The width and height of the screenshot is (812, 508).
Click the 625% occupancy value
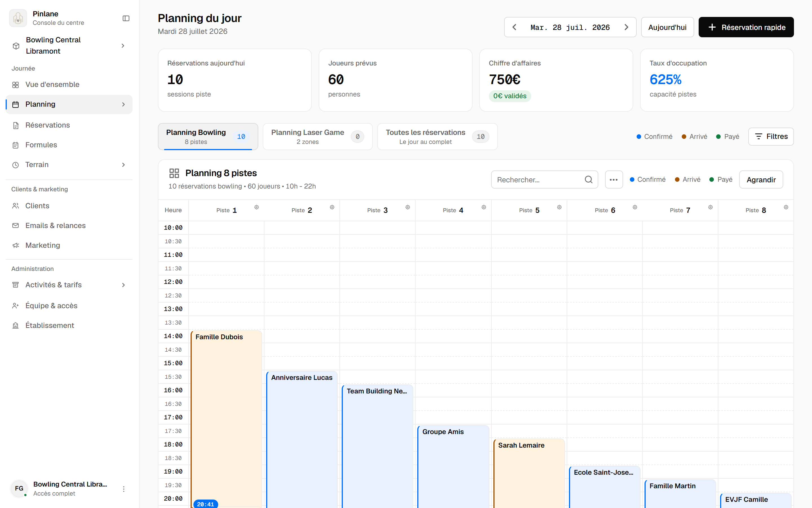click(665, 80)
